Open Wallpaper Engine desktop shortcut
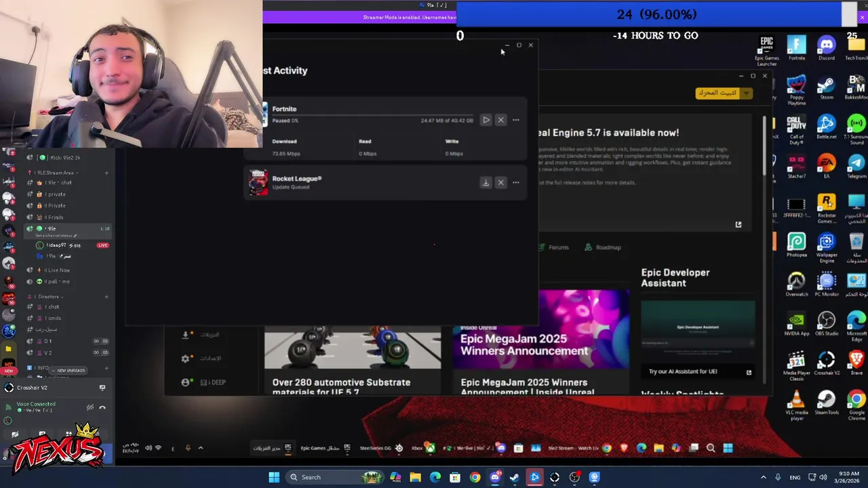Screen dimensions: 868x488 827,248
